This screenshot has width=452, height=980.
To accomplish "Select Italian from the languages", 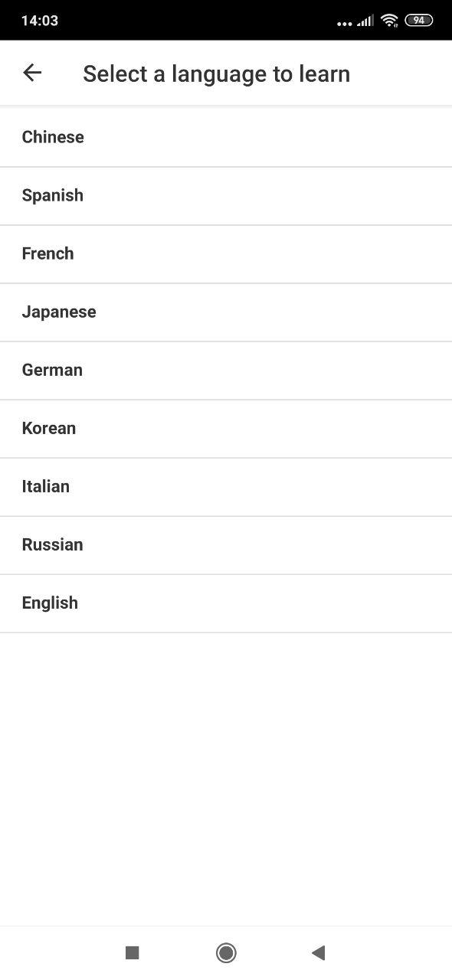I will (x=226, y=487).
